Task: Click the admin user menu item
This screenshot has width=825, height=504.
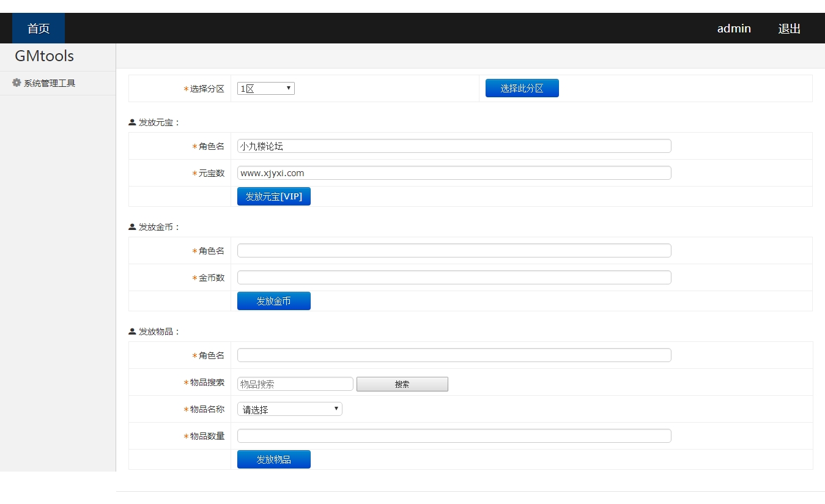Action: click(x=734, y=29)
